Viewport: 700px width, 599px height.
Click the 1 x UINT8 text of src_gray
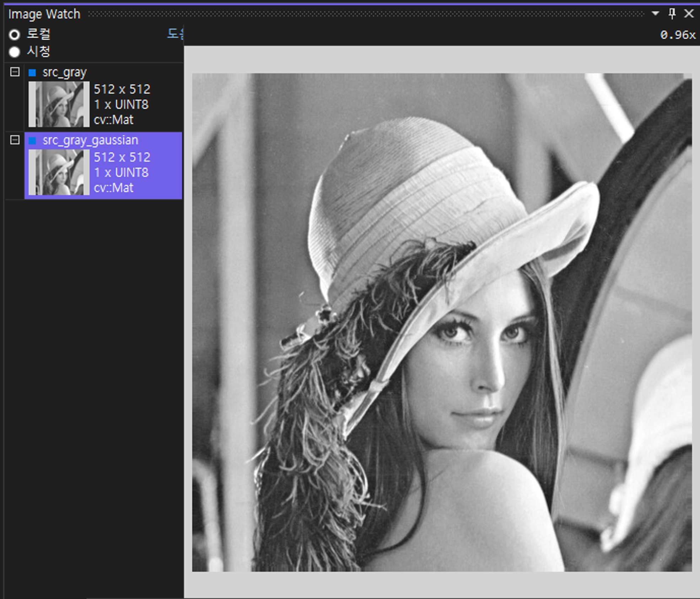coord(121,104)
